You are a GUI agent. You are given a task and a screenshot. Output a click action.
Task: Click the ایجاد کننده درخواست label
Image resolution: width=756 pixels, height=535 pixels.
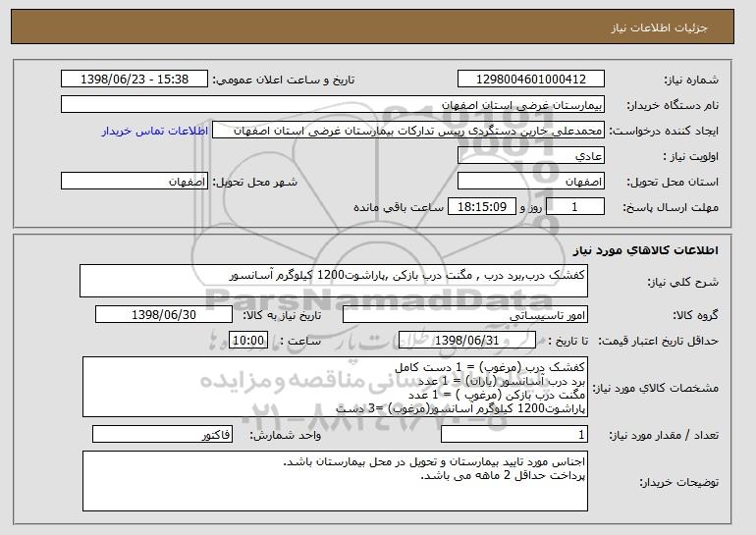coord(664,132)
